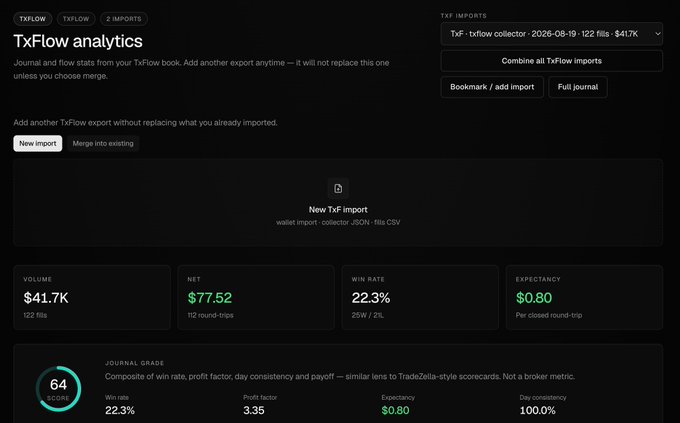Click Per closed round-trip text
Viewport: 680px width, 423px height.
(x=549, y=315)
